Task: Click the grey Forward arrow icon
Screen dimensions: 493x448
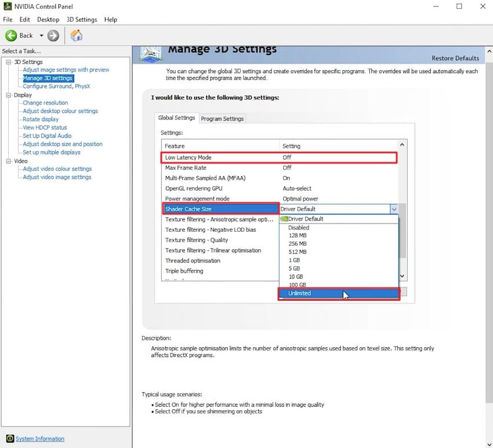Action: click(x=53, y=35)
